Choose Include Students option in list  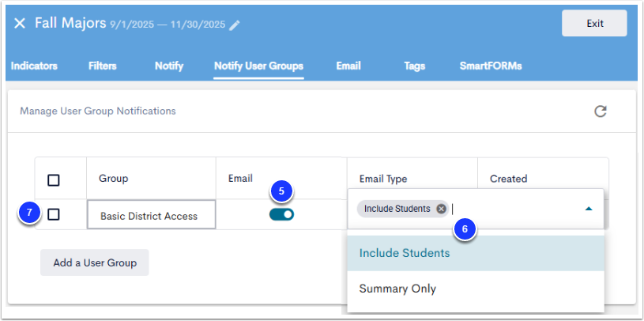click(x=476, y=253)
